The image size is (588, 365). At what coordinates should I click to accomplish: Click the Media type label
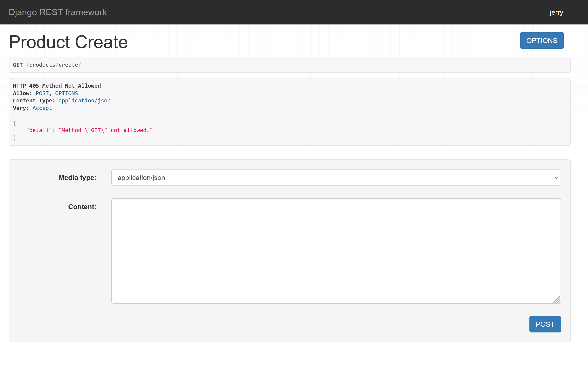tap(77, 178)
